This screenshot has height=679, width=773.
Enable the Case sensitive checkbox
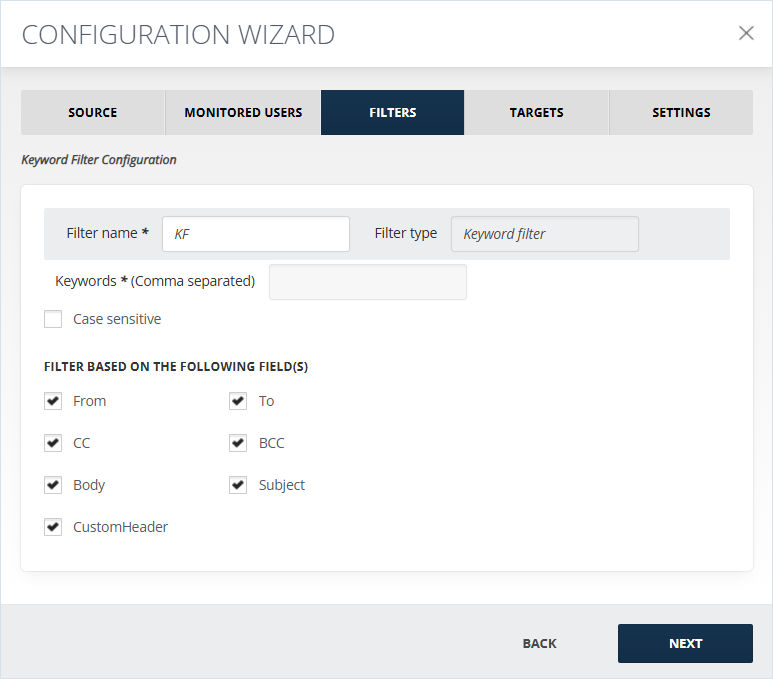[53, 319]
